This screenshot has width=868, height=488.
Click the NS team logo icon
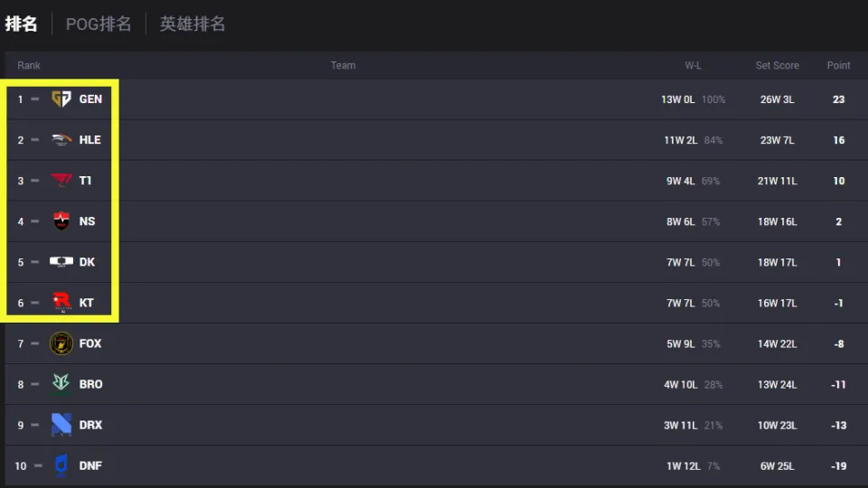(x=61, y=221)
